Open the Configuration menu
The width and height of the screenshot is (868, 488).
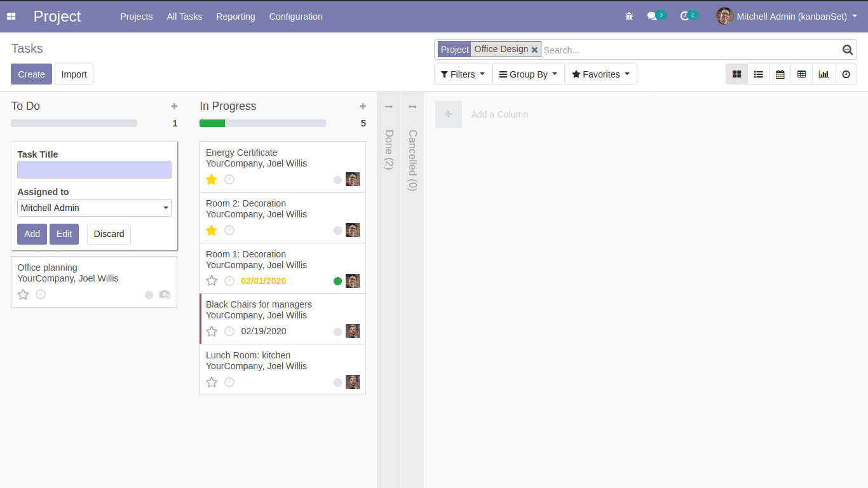[295, 17]
